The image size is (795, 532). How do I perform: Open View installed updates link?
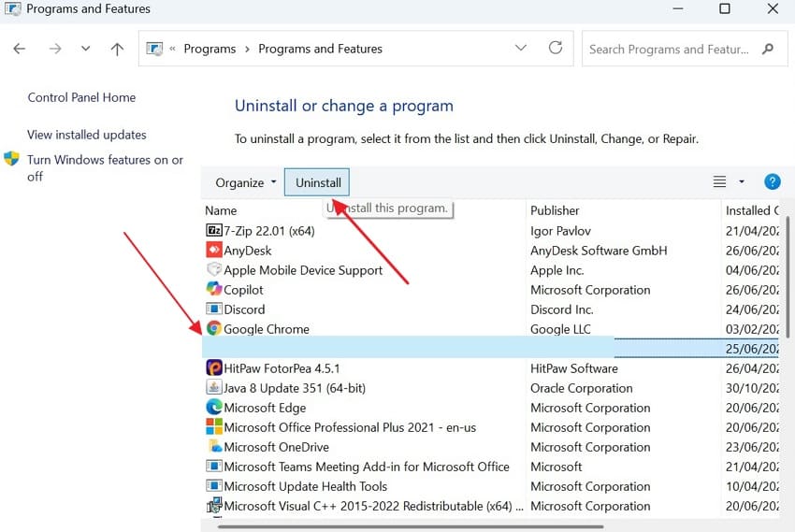click(87, 135)
